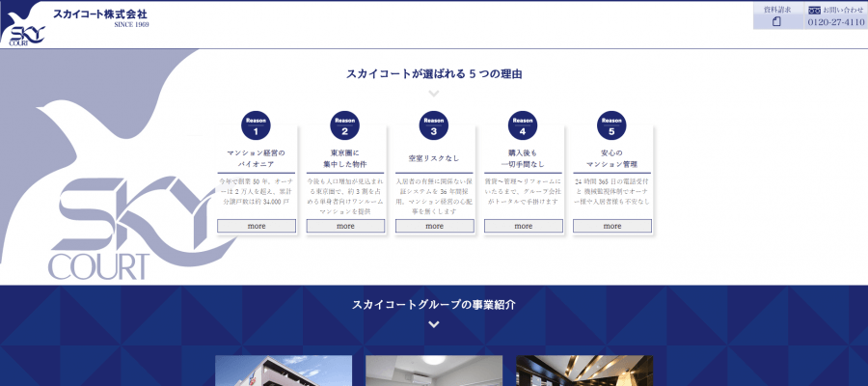Viewport: 868px width, 386px height.
Task: Click Reason 4 description about 賃貸〜管理〜リフォーム
Action: (x=523, y=191)
